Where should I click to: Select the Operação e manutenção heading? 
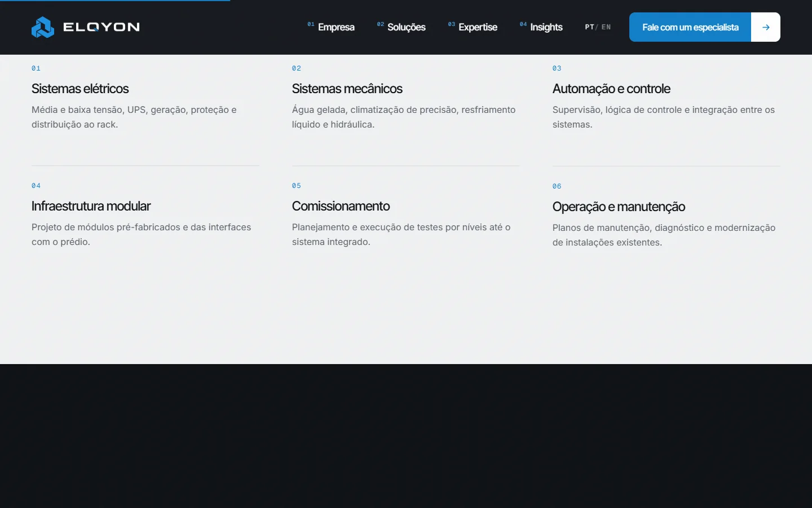(x=619, y=207)
